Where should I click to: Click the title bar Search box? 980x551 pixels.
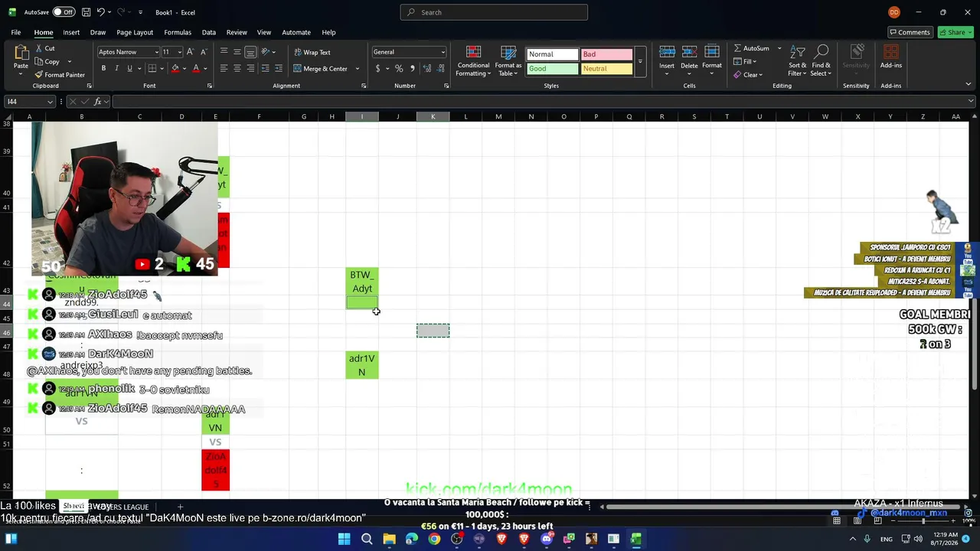(494, 12)
